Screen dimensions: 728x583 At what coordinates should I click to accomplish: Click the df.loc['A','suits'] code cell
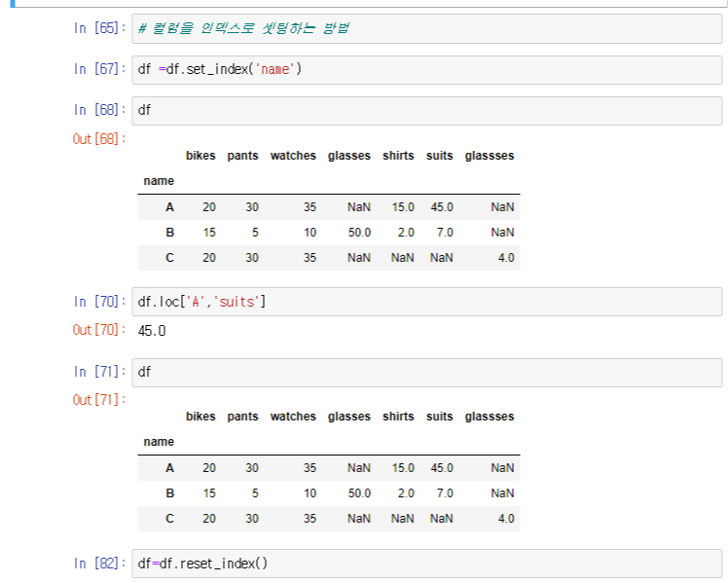(x=426, y=302)
